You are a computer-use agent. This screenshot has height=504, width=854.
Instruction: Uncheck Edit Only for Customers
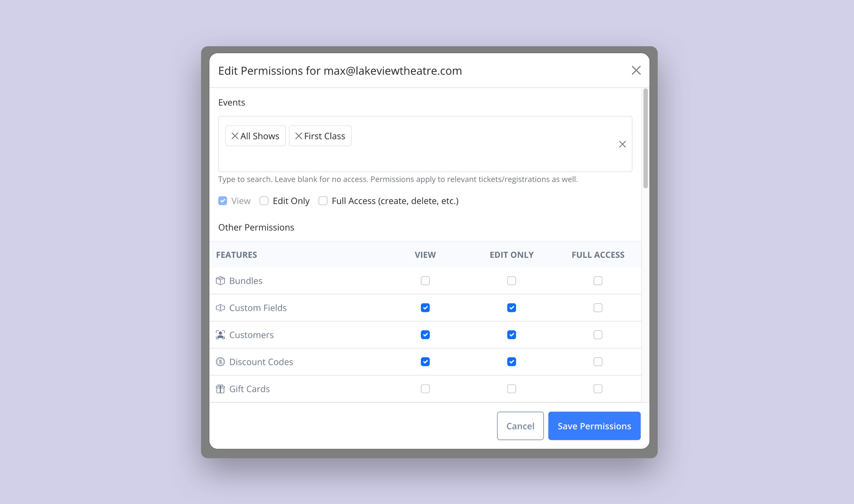click(511, 334)
